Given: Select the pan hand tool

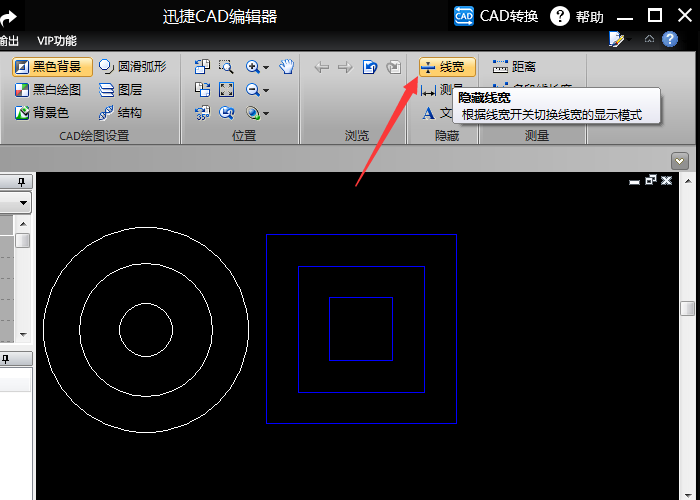Looking at the screenshot, I should point(287,67).
